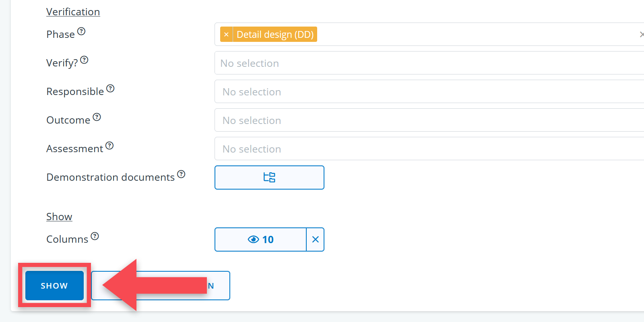Open Demonstration documents tree selector
644x322 pixels.
coord(269,178)
